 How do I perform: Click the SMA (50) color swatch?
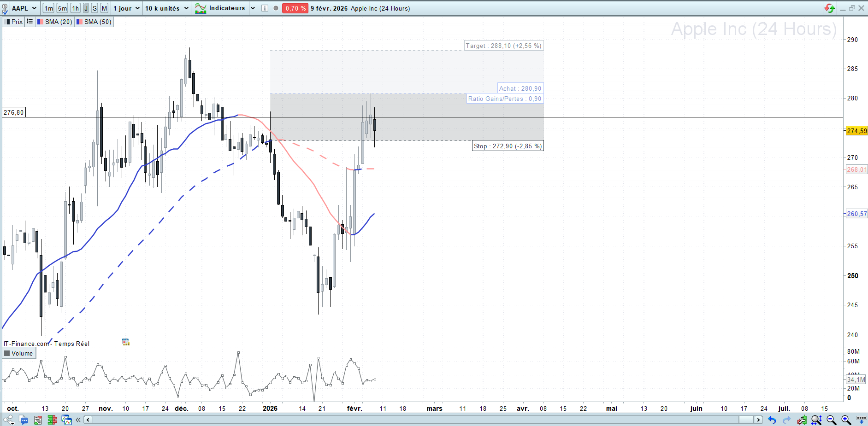pyautogui.click(x=79, y=22)
